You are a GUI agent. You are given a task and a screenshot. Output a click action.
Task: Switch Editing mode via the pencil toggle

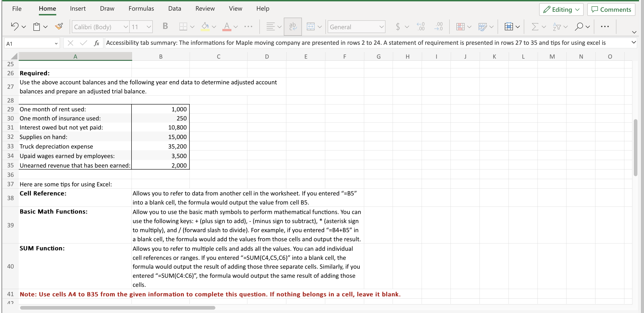(x=561, y=9)
